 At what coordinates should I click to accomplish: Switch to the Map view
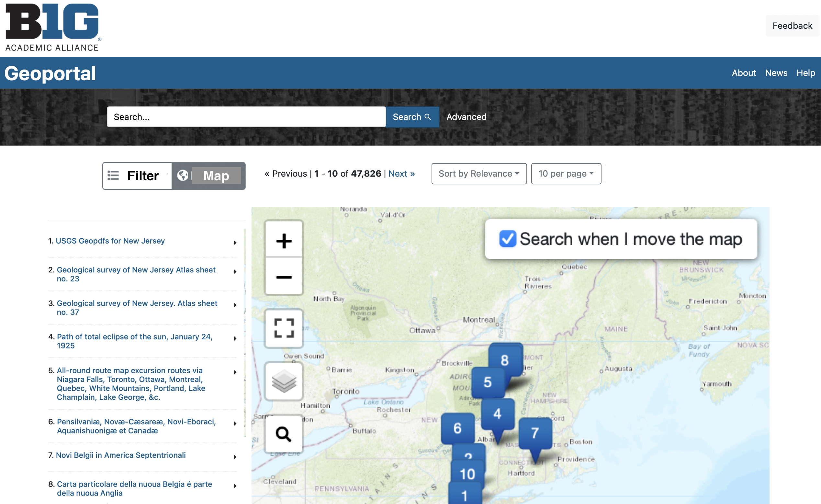[208, 176]
